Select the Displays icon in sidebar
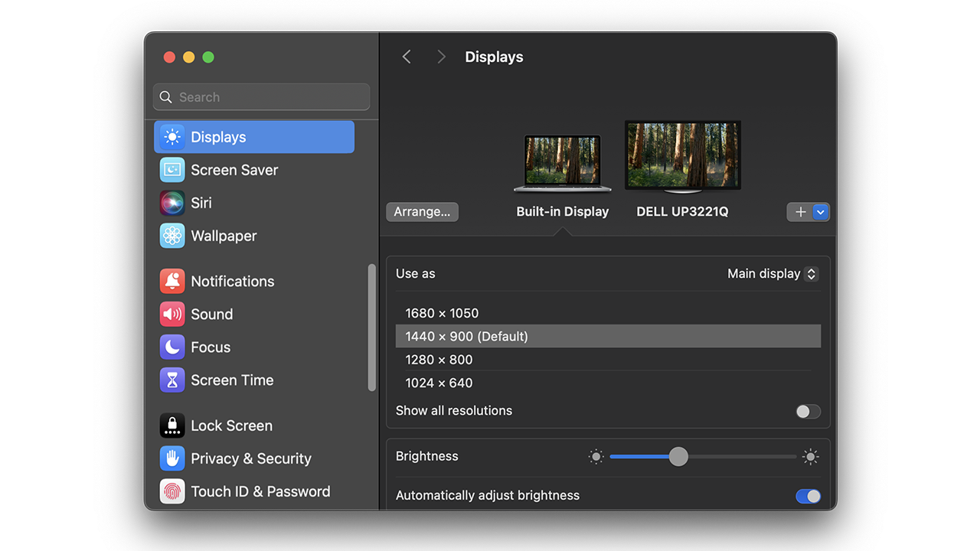Image resolution: width=980 pixels, height=551 pixels. pos(172,136)
